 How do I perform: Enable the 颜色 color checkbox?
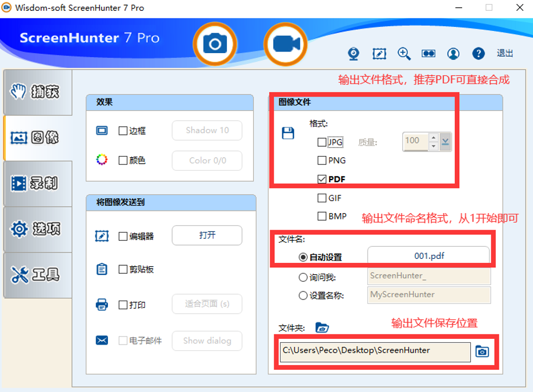click(x=123, y=160)
